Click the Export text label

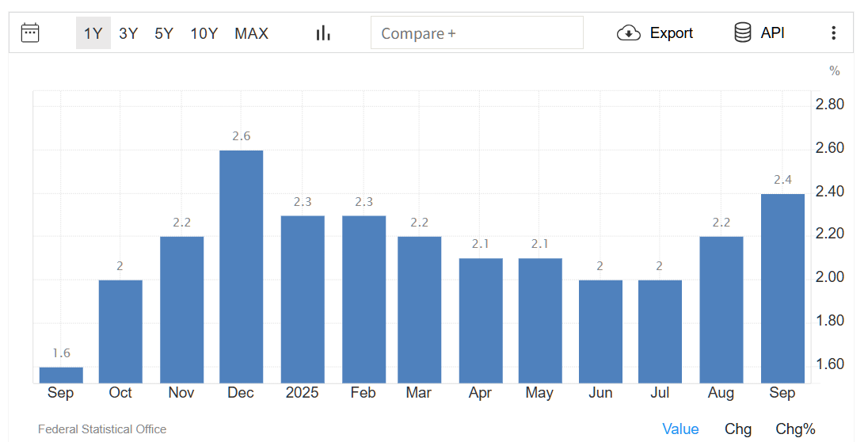click(671, 33)
